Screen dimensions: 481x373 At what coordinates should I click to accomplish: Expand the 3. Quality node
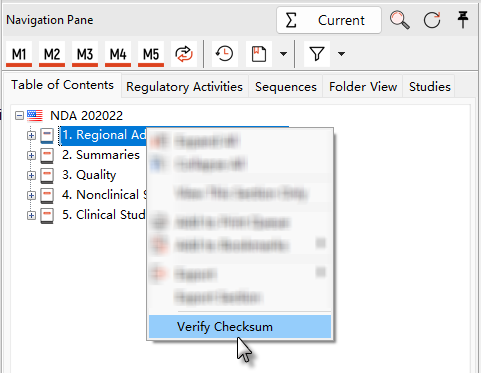coord(31,175)
